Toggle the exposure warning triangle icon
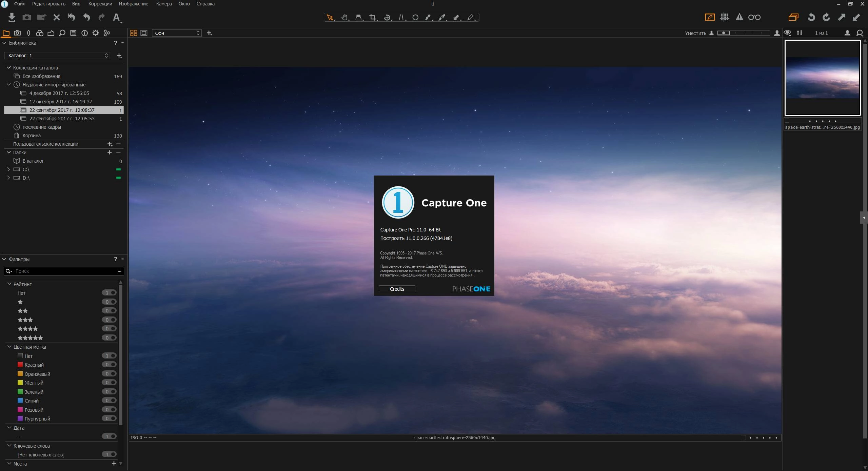 [739, 17]
